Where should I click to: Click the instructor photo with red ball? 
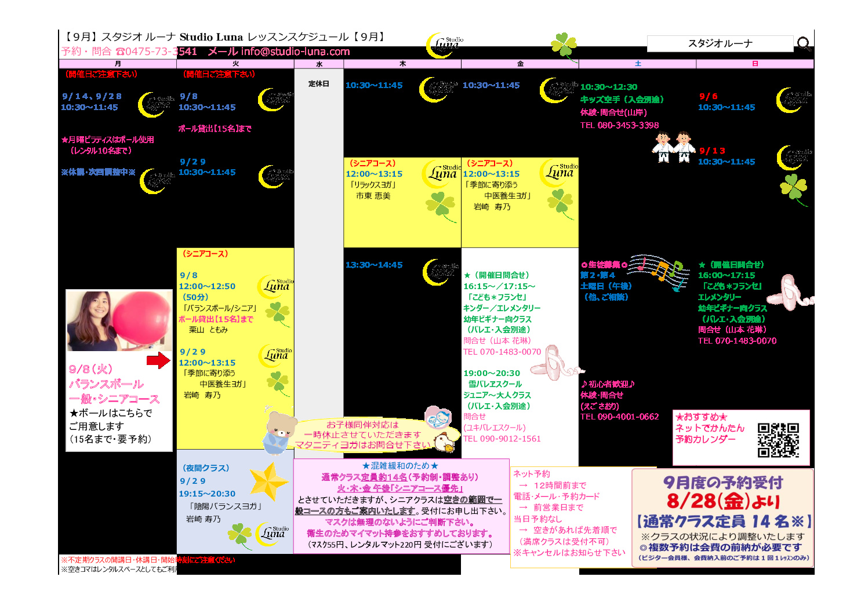pos(119,321)
